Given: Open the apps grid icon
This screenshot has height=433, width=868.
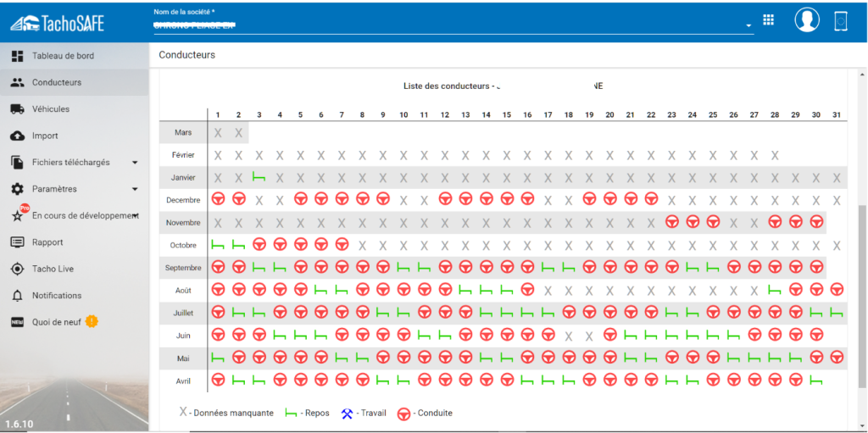Looking at the screenshot, I should click(x=769, y=20).
